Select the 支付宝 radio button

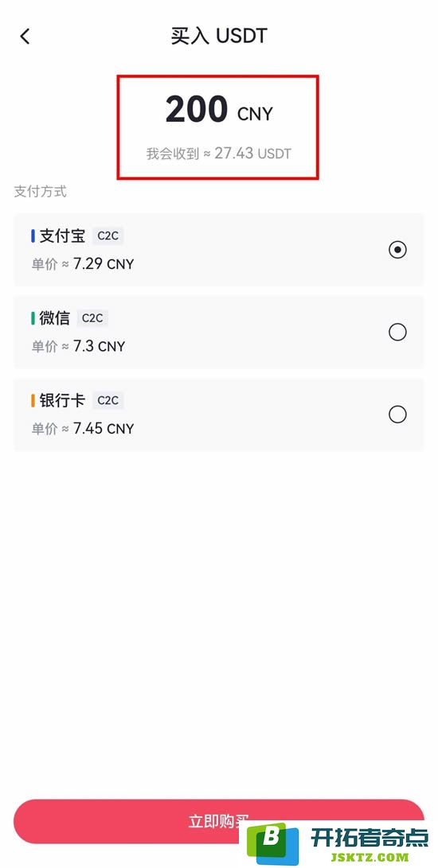pos(397,250)
